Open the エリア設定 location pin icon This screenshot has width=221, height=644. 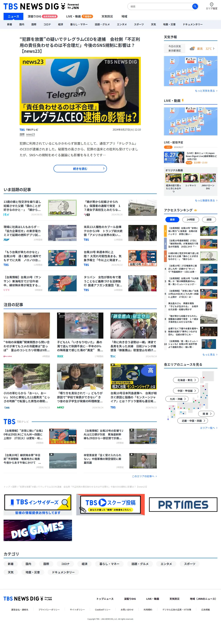pyautogui.click(x=212, y=4)
